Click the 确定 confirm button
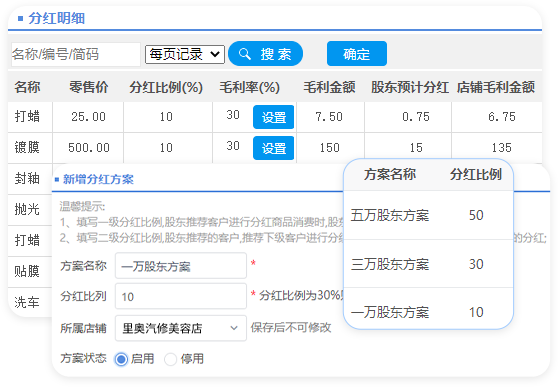Viewport: 558px width, 387px height. tap(357, 54)
